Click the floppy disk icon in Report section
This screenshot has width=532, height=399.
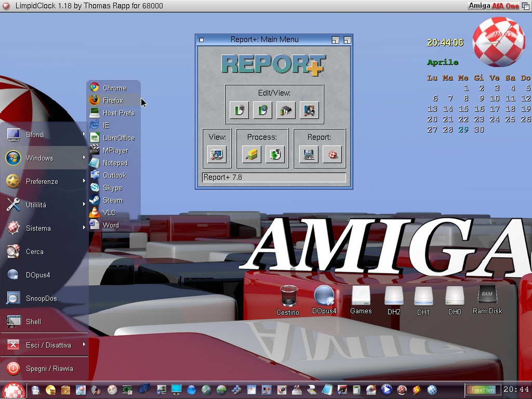pos(309,154)
